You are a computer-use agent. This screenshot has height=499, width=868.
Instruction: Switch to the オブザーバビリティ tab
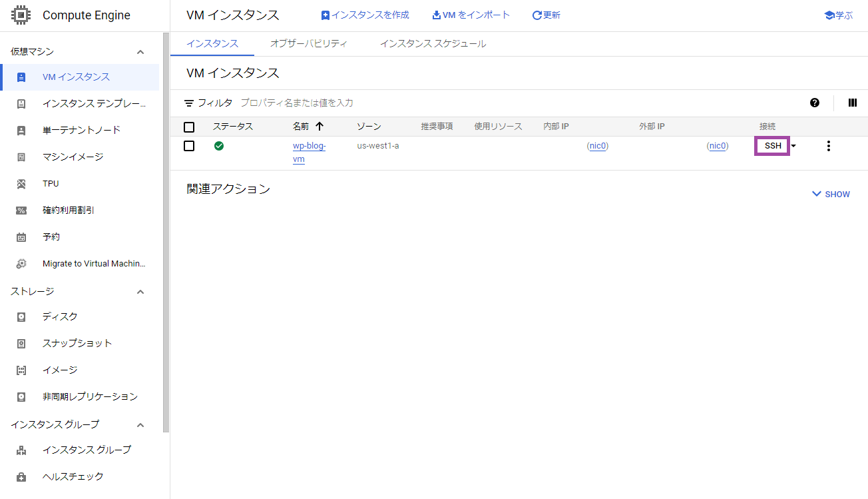tap(309, 43)
